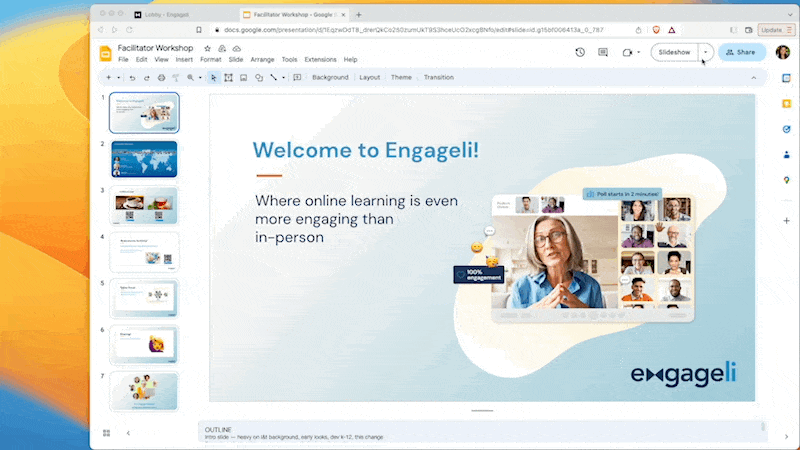This screenshot has width=800, height=450.
Task: Collapse the filmstrip with left chevron
Action: pyautogui.click(x=128, y=433)
